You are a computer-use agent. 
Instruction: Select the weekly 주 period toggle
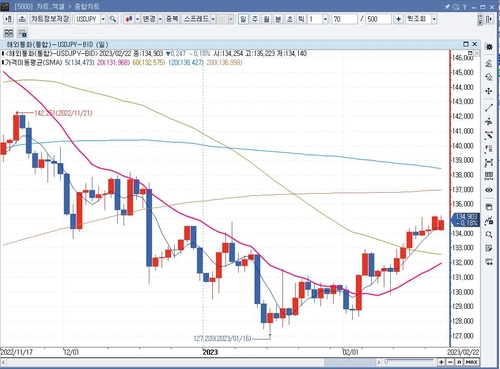(x=255, y=19)
